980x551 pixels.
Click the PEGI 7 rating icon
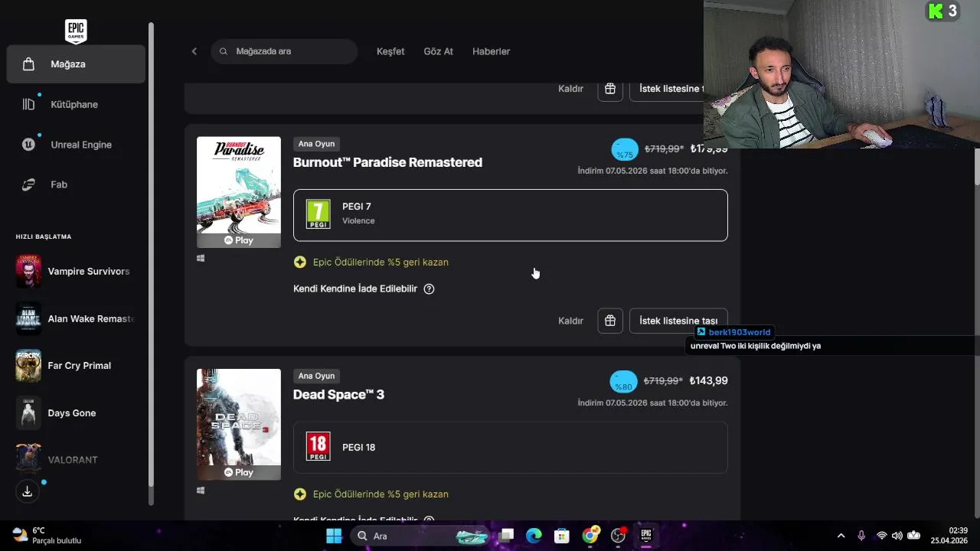pos(318,214)
